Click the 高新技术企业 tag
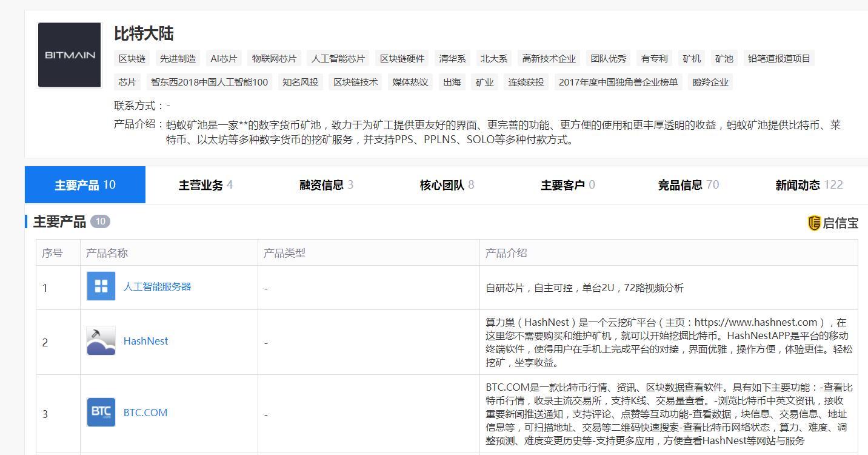The image size is (868, 455). coord(549,58)
